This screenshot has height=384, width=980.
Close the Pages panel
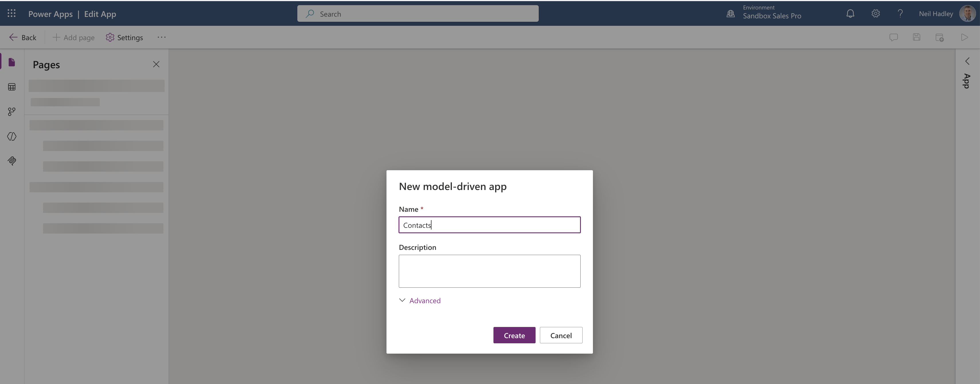pos(156,64)
